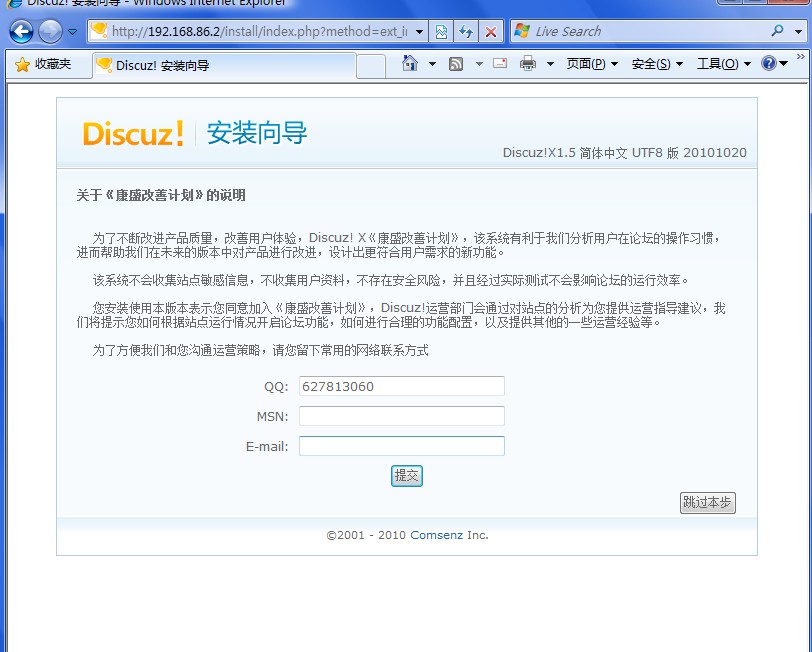This screenshot has height=652, width=812.
Task: Click the Discuz!X1.5 简体中文 UTF8 版 text
Action: [x=625, y=153]
